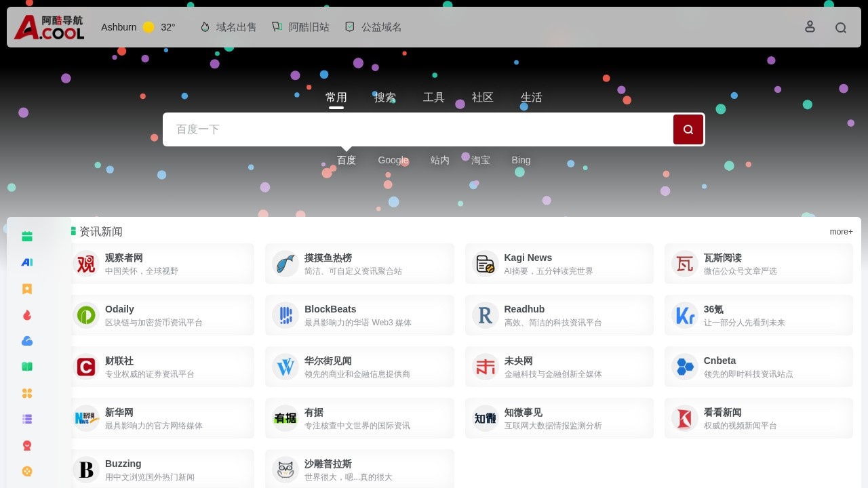Open the blue cloud icon in the sidebar
868x488 pixels.
(26, 341)
